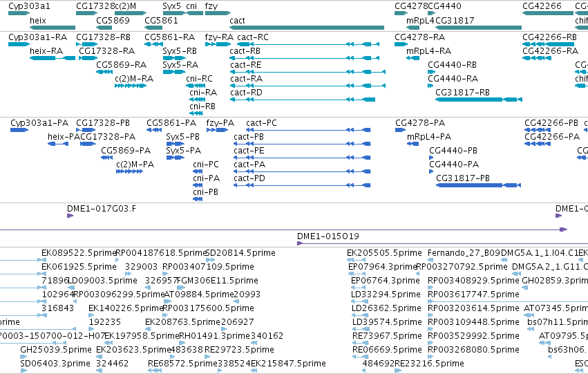The width and height of the screenshot is (588, 374).
Task: Select protein c(2)M-PA
Action: point(135,165)
